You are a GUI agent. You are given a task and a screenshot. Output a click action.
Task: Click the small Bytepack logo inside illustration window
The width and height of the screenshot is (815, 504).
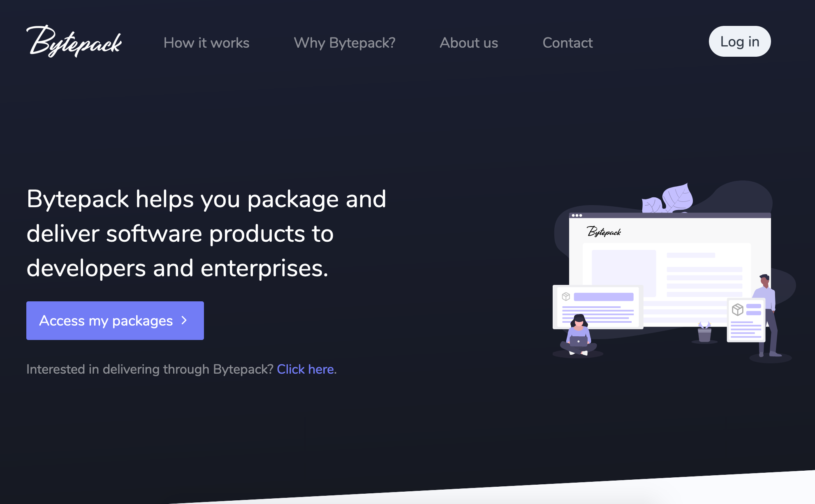[x=603, y=232]
